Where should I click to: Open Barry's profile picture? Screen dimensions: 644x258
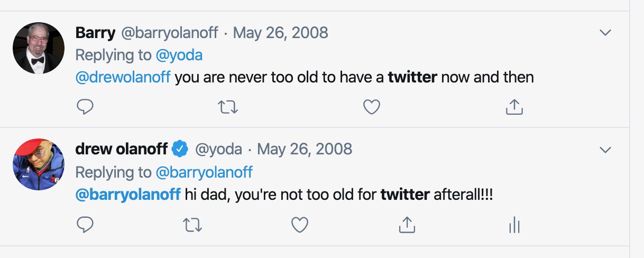38,48
